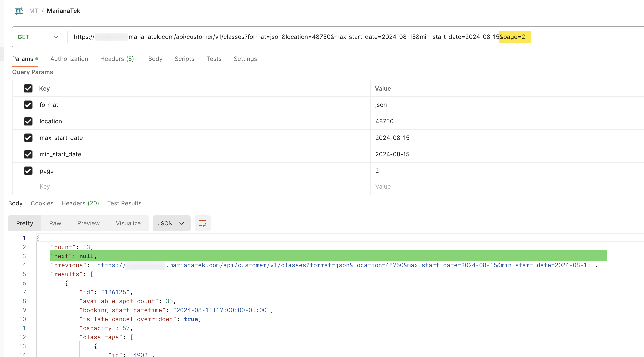Click the min_start_date key cell
The width and height of the screenshot is (644, 357).
point(203,154)
